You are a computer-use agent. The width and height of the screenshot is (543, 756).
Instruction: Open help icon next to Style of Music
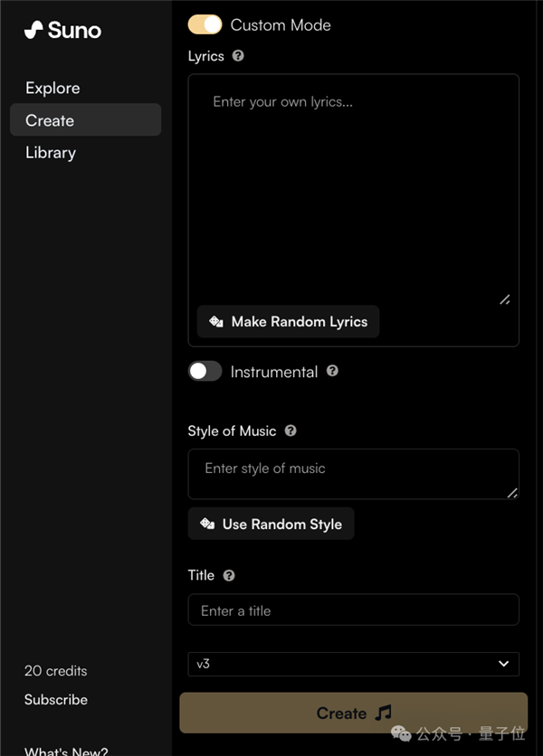click(x=291, y=431)
